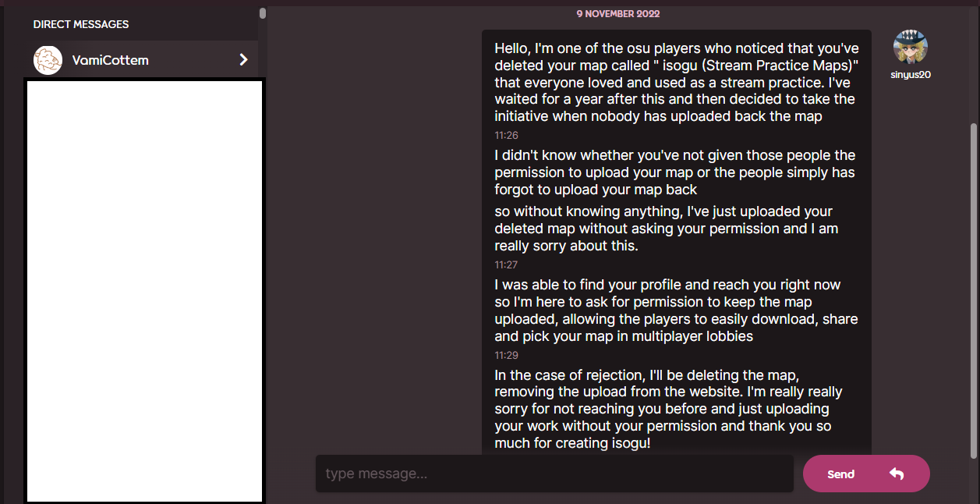The width and height of the screenshot is (980, 504).
Task: Click the chat window vertical scrollbar
Action: pos(973,290)
